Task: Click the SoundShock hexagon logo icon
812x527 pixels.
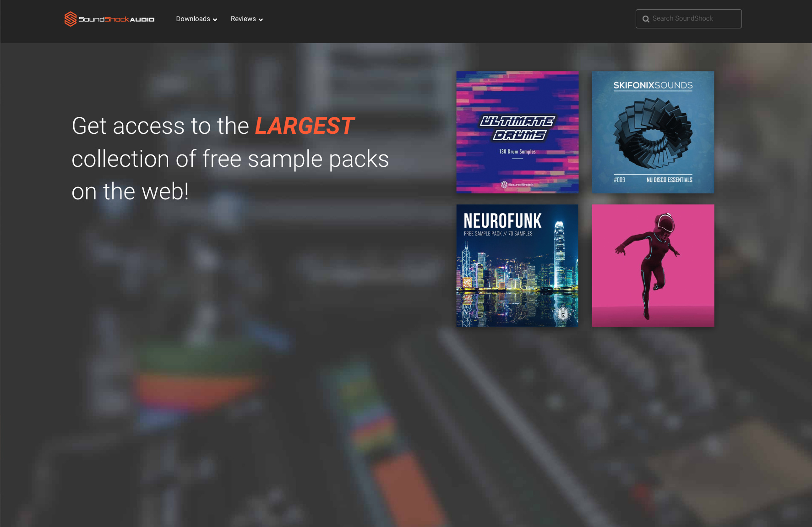Action: click(70, 19)
